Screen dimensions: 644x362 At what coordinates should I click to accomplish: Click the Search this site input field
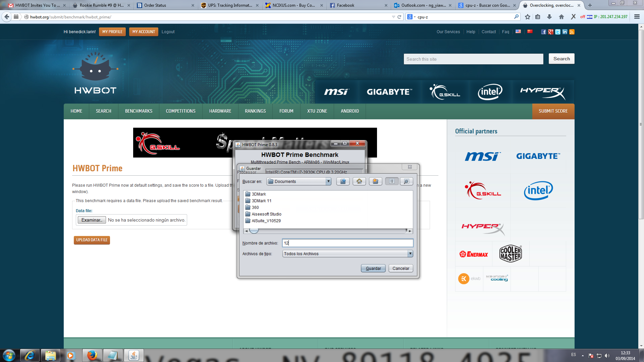tap(473, 59)
